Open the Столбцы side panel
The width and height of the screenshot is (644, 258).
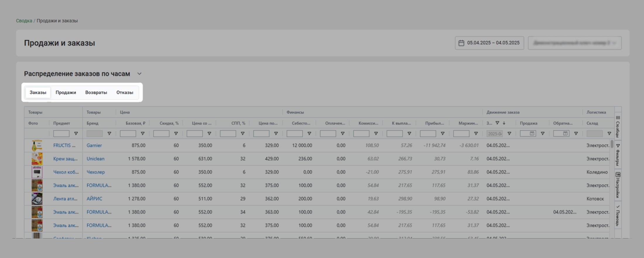point(618,126)
